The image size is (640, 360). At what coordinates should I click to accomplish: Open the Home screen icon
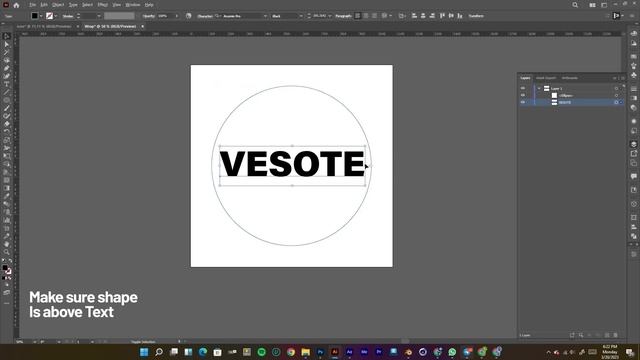point(16,5)
